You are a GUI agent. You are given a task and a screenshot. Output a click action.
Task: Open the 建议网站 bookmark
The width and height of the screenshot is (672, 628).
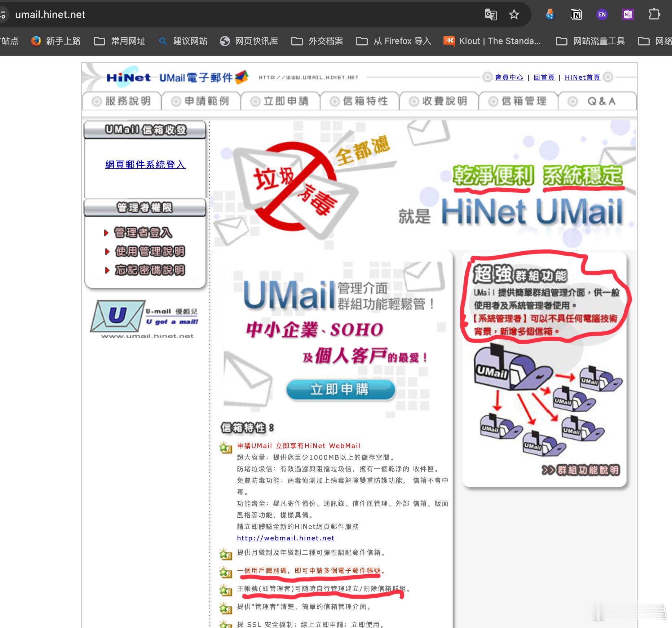pos(183,41)
